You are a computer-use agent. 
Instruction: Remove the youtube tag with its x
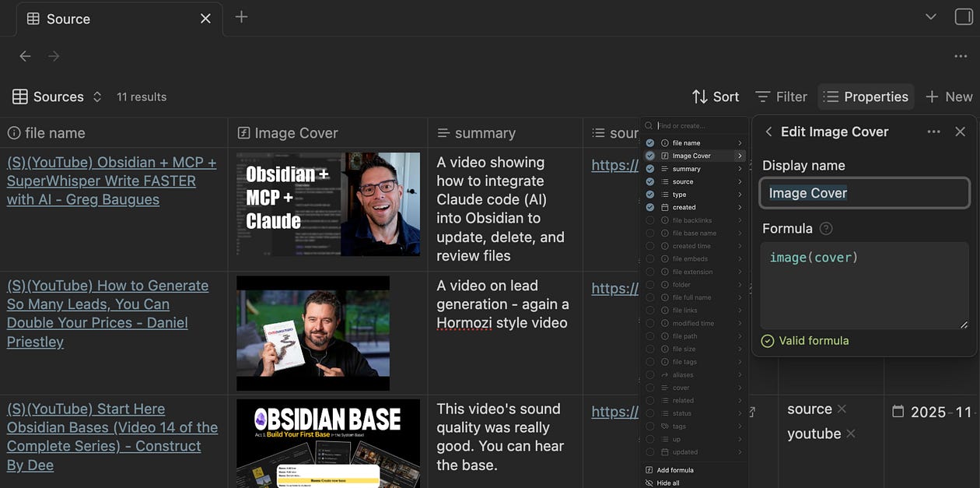click(x=850, y=434)
